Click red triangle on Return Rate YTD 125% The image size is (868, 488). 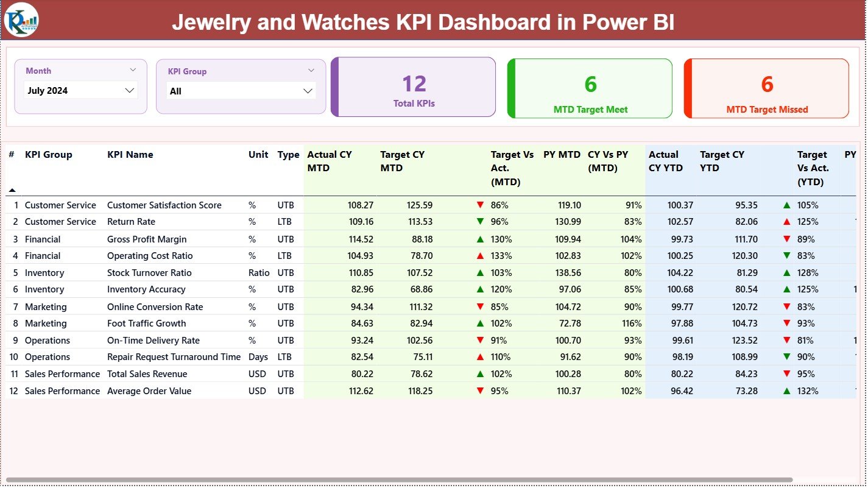[x=786, y=222]
